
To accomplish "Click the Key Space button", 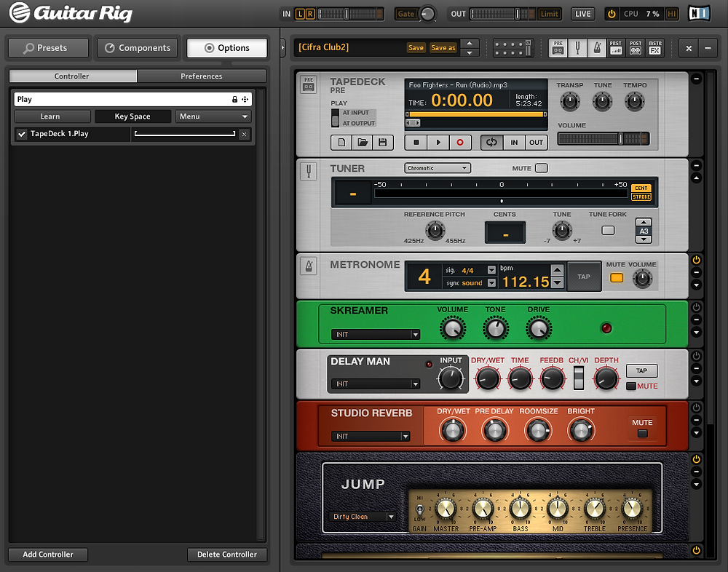I will tap(132, 116).
